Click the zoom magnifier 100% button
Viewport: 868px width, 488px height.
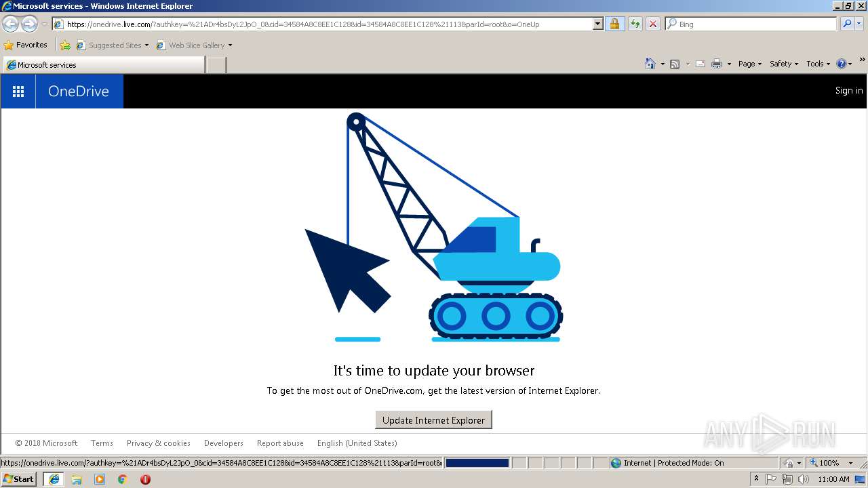coord(824,463)
